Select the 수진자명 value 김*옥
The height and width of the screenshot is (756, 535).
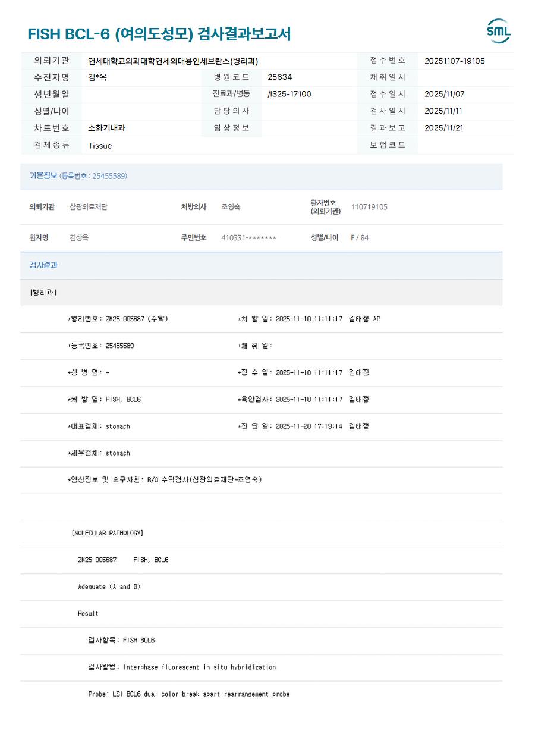click(97, 77)
